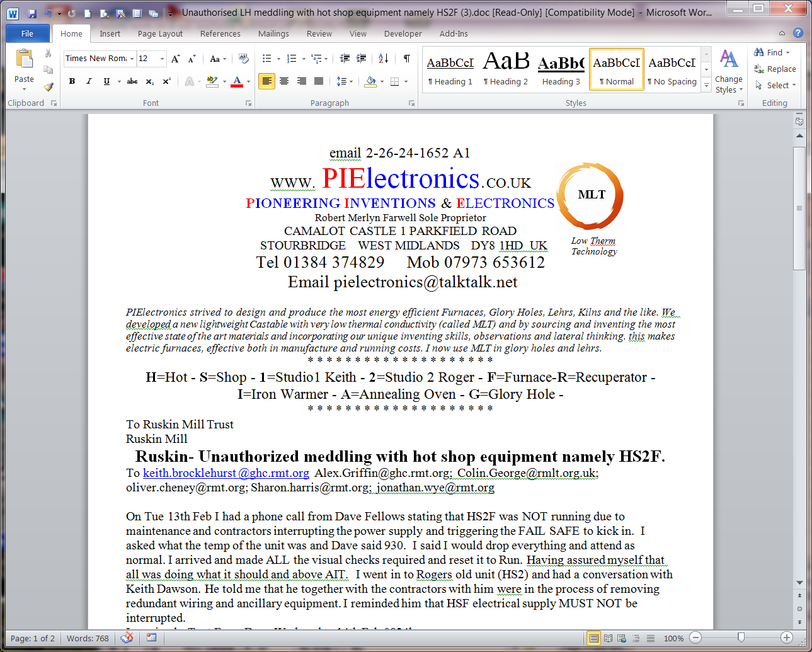Select Center alignment
Screen dimensions: 812x652
click(284, 81)
